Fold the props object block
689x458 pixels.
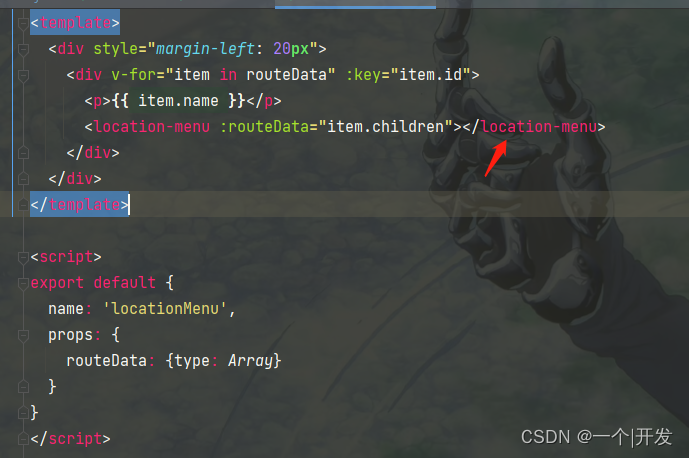pyautogui.click(x=23, y=335)
